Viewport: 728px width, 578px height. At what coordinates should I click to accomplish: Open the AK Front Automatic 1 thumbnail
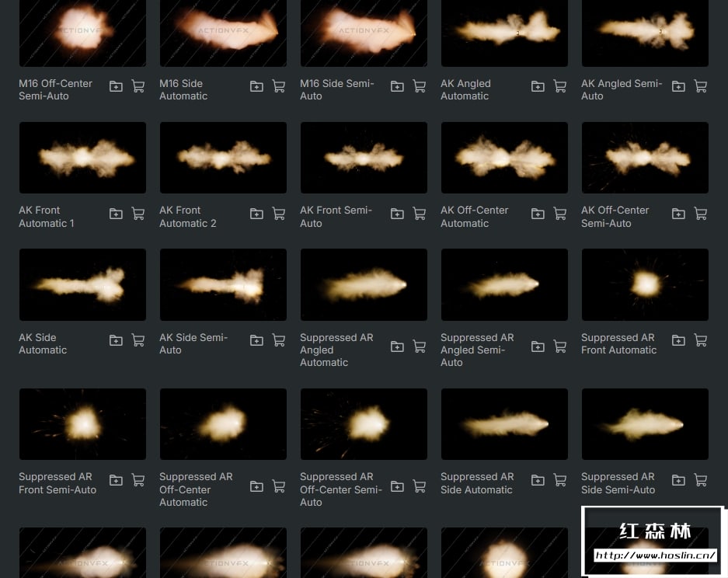pos(82,158)
